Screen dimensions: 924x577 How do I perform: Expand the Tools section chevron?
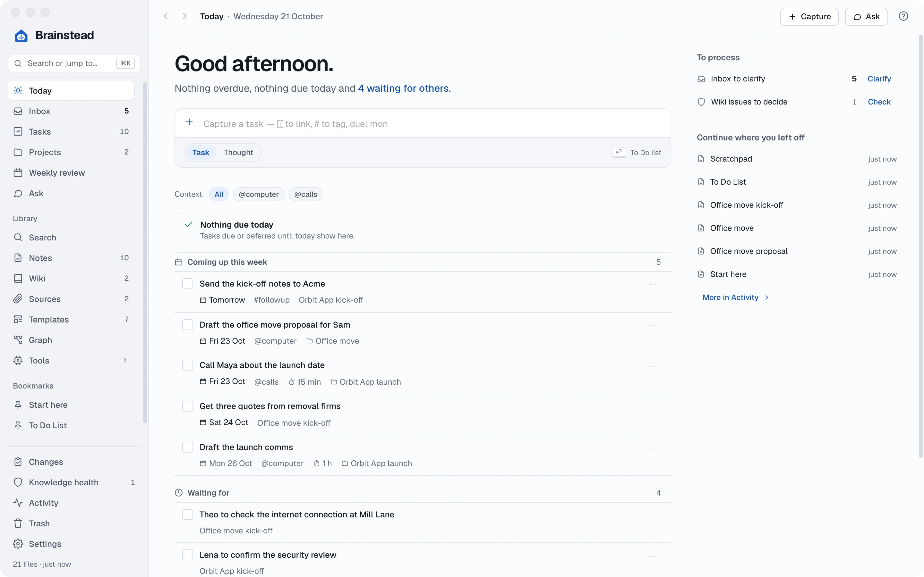tap(125, 360)
